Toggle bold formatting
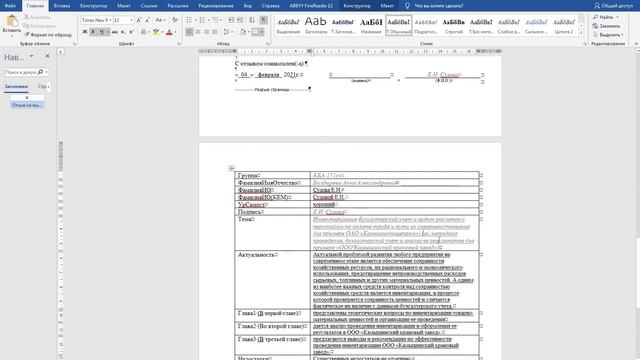 pyautogui.click(x=85, y=32)
